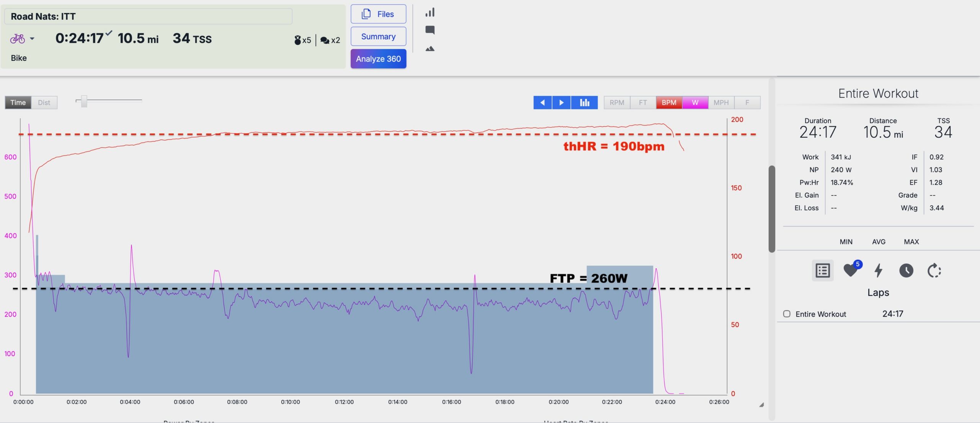Viewport: 980px width, 423px height.
Task: Toggle the W power channel
Action: point(695,102)
